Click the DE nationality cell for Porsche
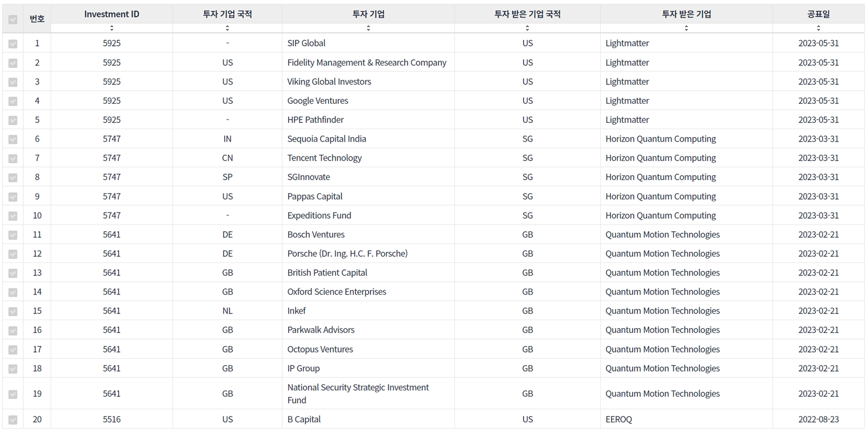Screen dimensions: 868x433 (x=227, y=253)
